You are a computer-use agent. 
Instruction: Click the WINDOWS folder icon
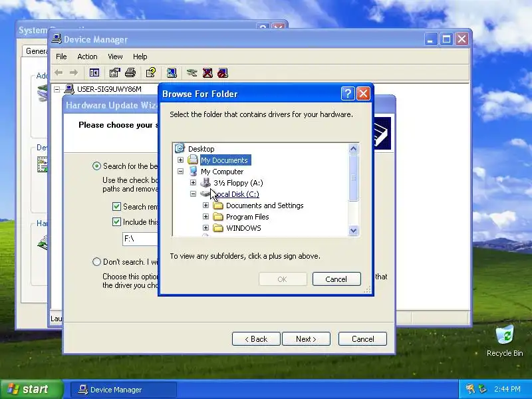(x=218, y=228)
